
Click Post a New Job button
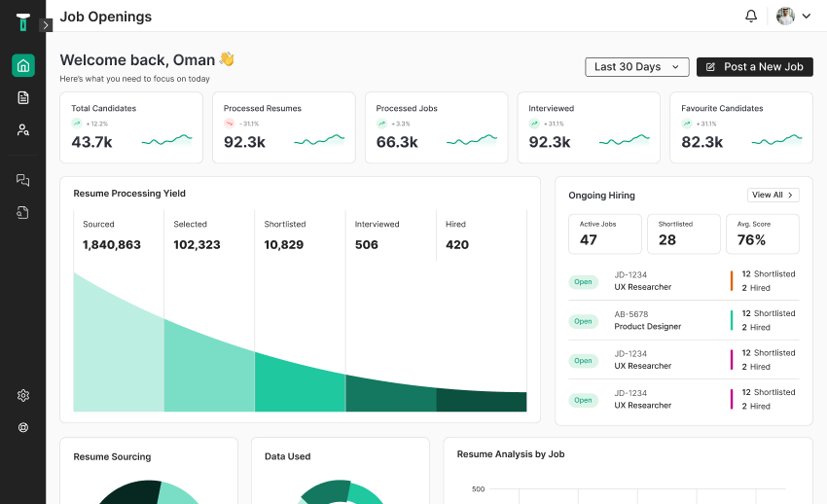pyautogui.click(x=755, y=67)
